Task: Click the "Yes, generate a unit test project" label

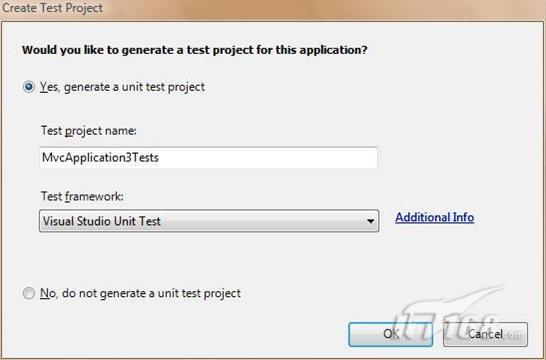Action: click(122, 87)
